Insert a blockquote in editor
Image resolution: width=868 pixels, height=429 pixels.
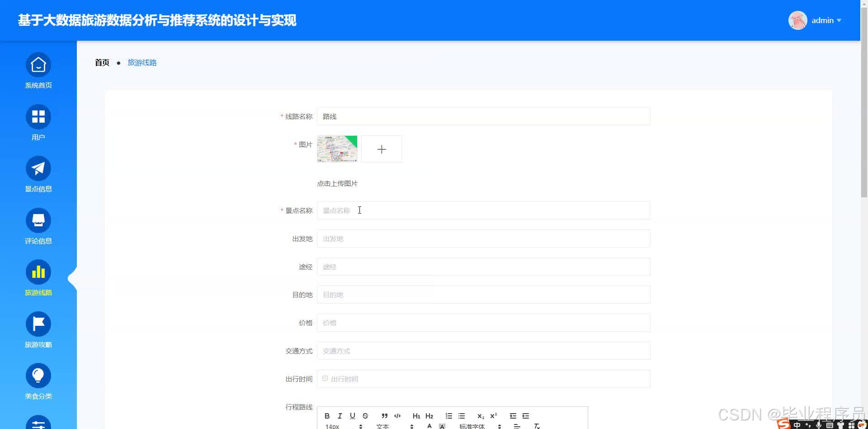point(384,416)
